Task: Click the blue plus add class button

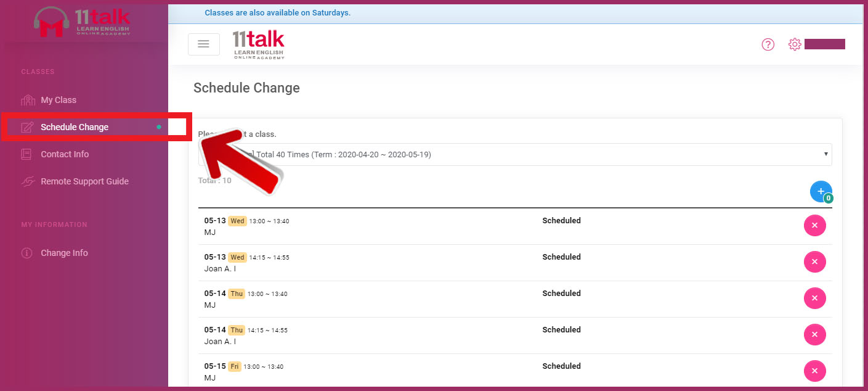Action: tap(821, 192)
